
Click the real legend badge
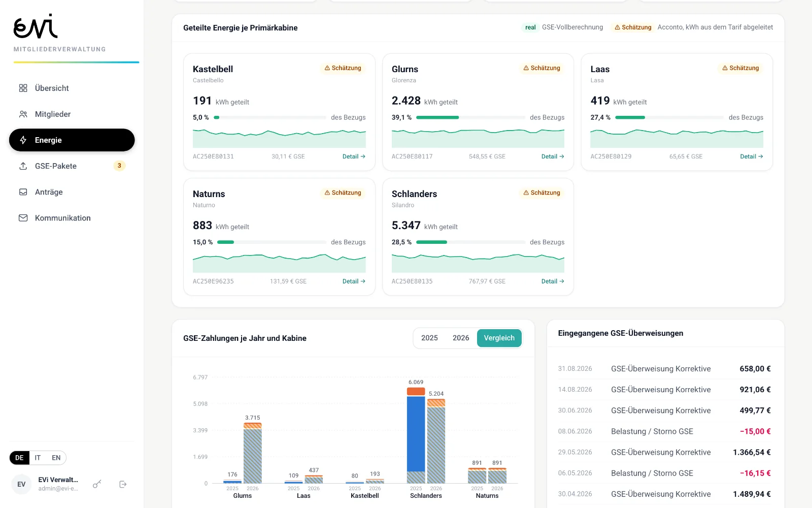coord(530,27)
